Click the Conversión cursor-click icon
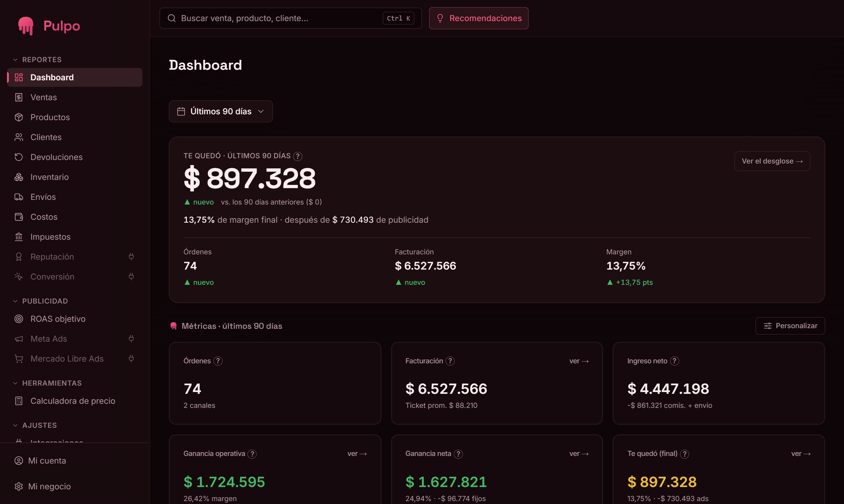Image resolution: width=844 pixels, height=504 pixels. click(19, 276)
